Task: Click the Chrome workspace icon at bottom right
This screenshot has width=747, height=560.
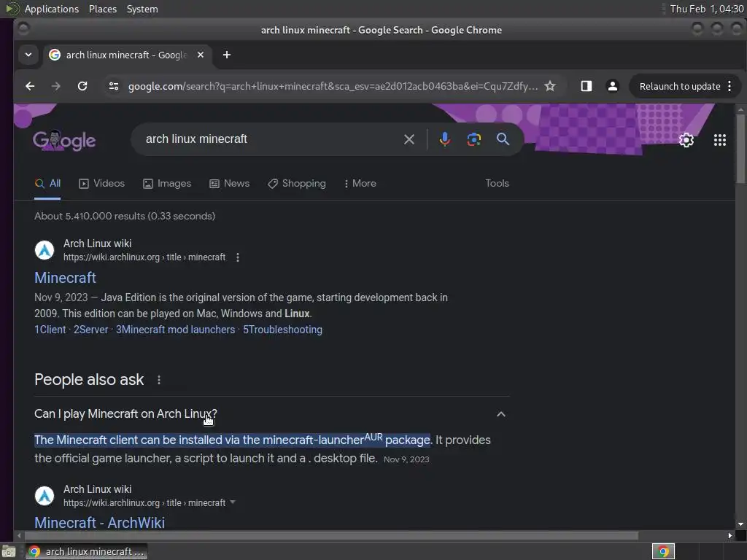Action: [x=663, y=551]
